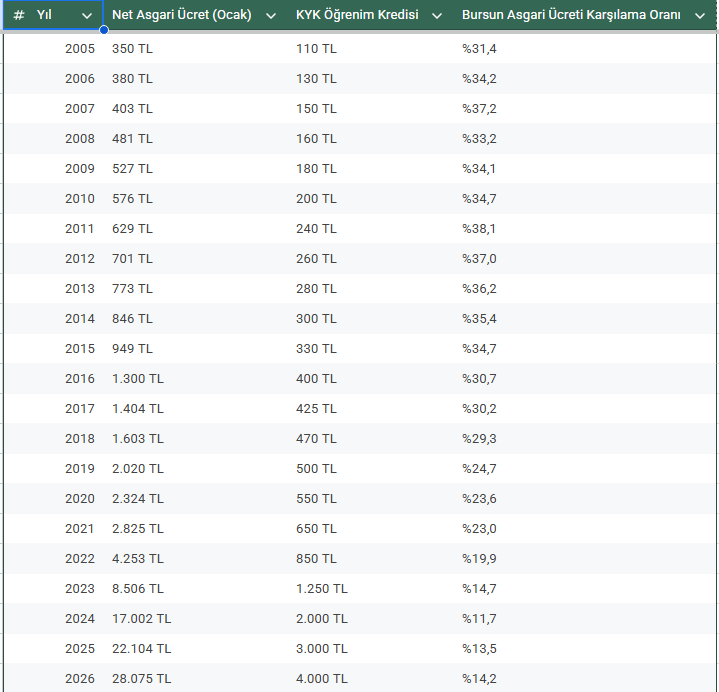
Task: Click the %11,7 ratio cell
Action: click(478, 619)
